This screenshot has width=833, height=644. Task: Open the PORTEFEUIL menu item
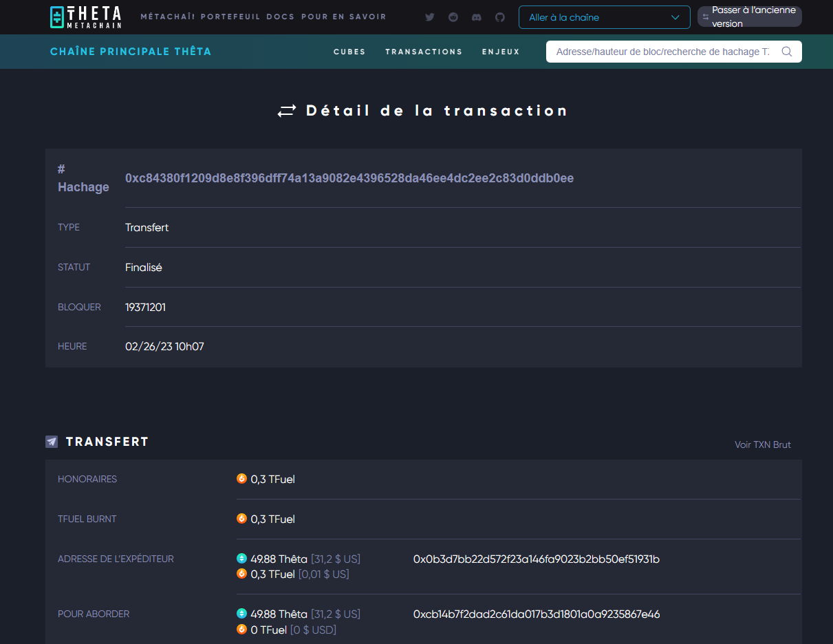230,17
